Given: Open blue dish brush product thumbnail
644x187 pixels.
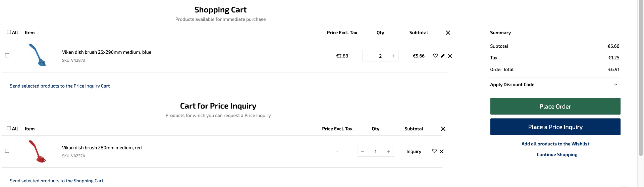Looking at the screenshot, I should coord(38,55).
